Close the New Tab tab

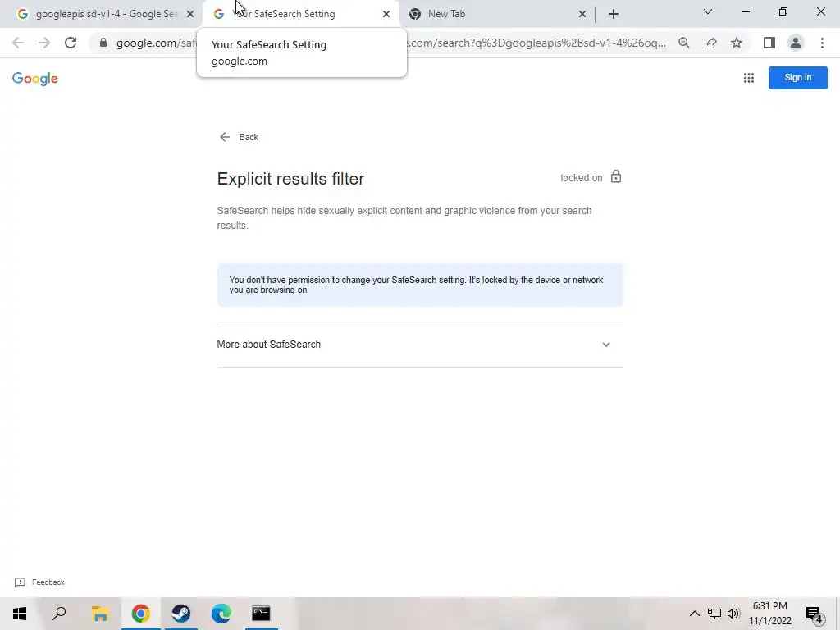(582, 14)
